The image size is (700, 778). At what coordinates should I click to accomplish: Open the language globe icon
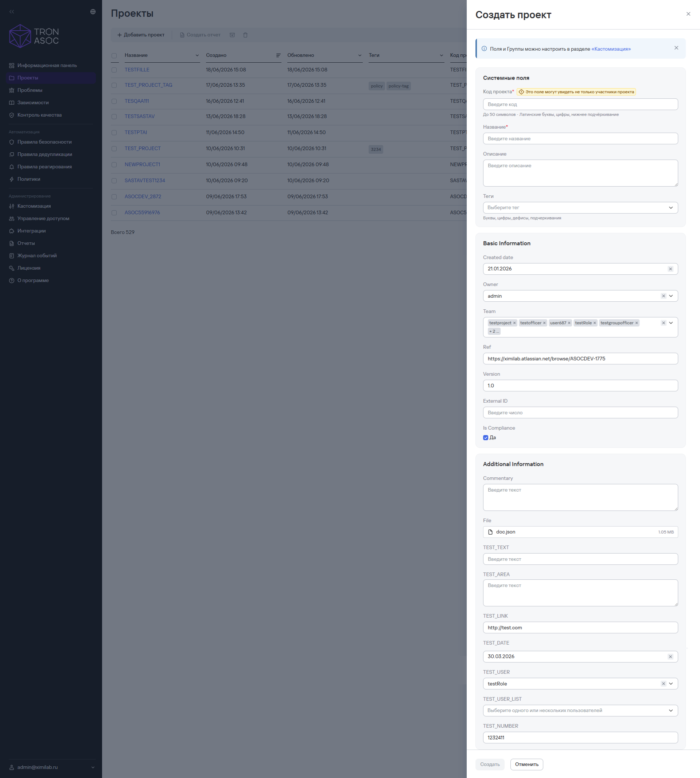point(93,12)
